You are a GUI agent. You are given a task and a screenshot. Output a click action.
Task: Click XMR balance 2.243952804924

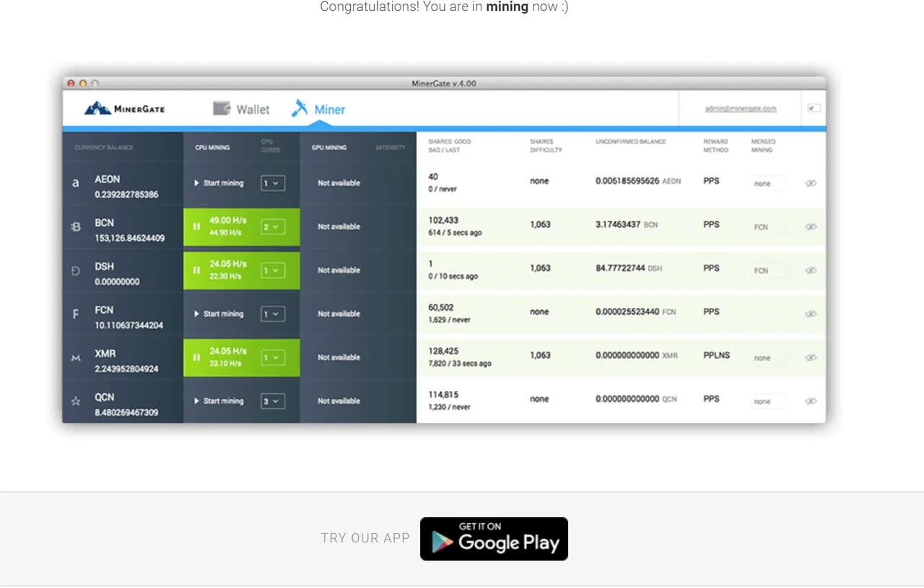tap(126, 369)
